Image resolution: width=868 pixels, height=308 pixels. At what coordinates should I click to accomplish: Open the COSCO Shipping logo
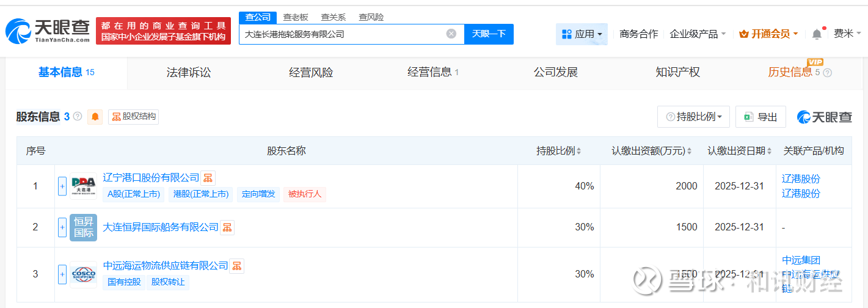tap(83, 274)
